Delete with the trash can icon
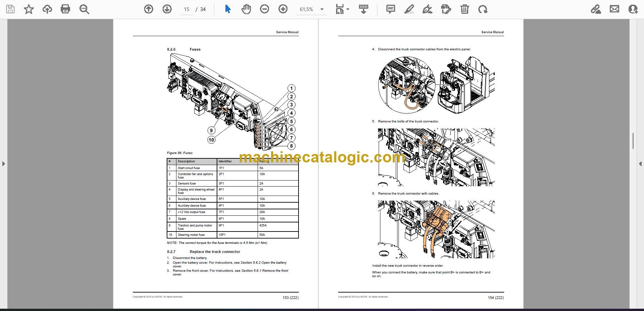Viewport: 644px width, 311px height. pyautogui.click(x=465, y=9)
